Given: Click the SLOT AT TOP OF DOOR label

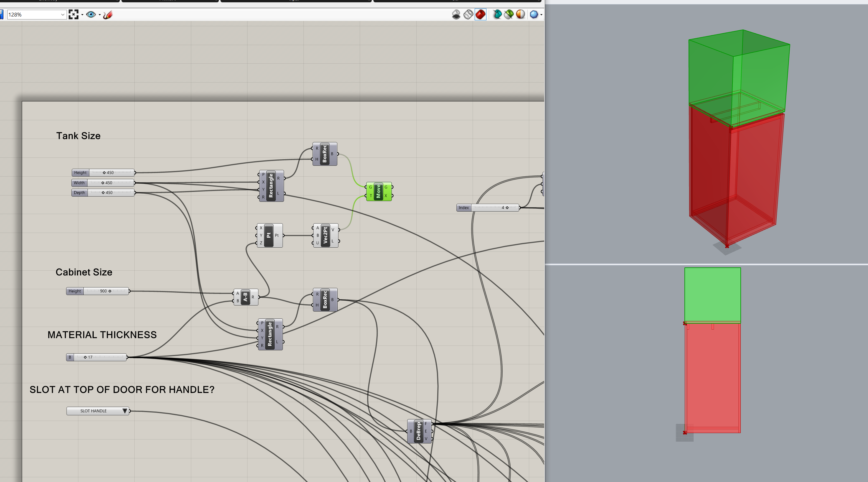Looking at the screenshot, I should [x=122, y=390].
